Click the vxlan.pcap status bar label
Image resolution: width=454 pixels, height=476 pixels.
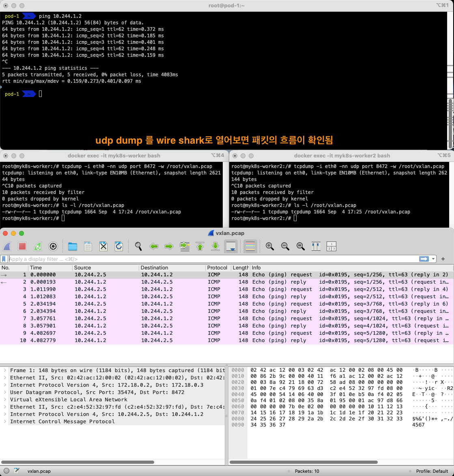tap(39, 471)
